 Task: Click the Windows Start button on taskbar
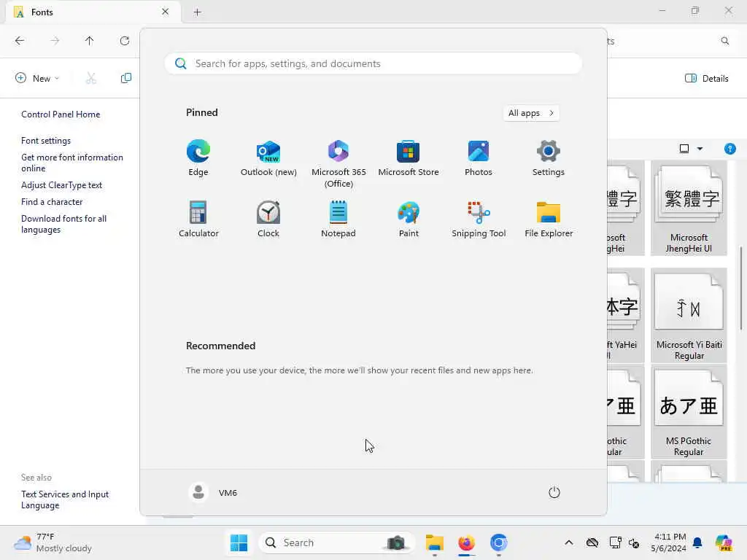(x=239, y=542)
